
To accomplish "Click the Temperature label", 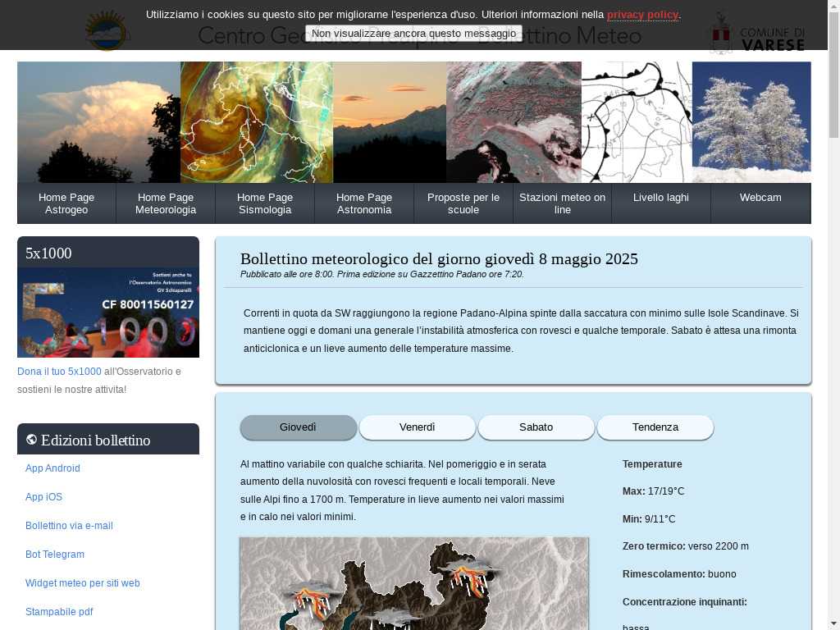I will [652, 464].
